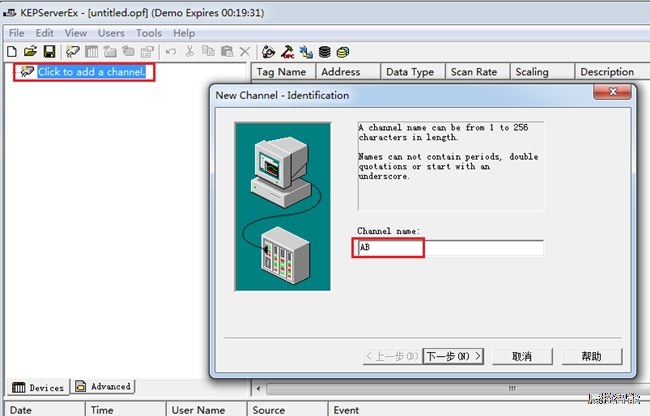Switch to the Advanced tab
The width and height of the screenshot is (650, 416).
pyautogui.click(x=102, y=387)
